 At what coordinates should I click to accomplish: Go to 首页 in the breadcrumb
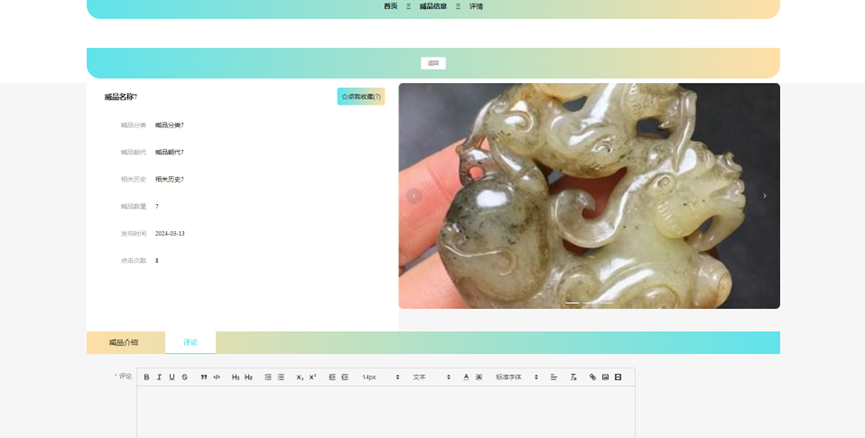(x=391, y=7)
